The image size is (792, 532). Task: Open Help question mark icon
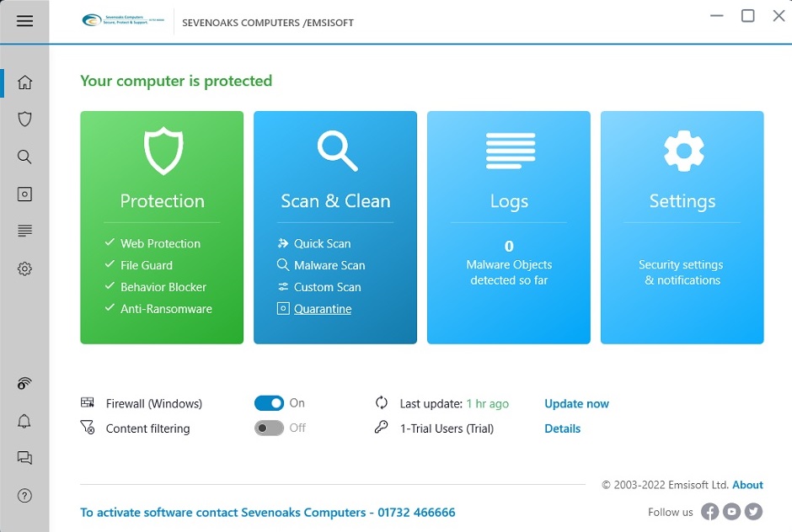tap(24, 495)
